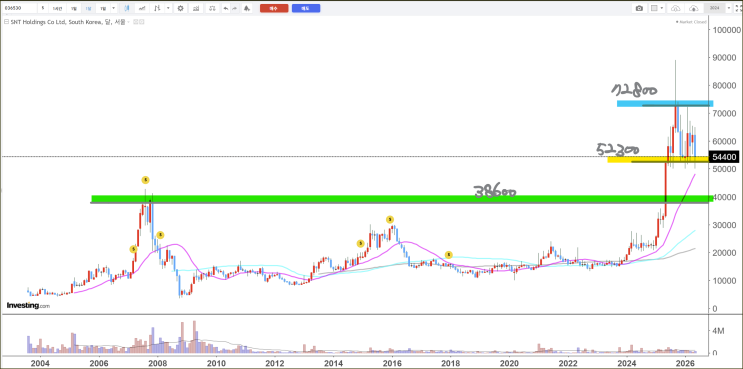The width and height of the screenshot is (743, 369).
Task: Click the S marker above the 2016 peak
Action: click(x=390, y=219)
